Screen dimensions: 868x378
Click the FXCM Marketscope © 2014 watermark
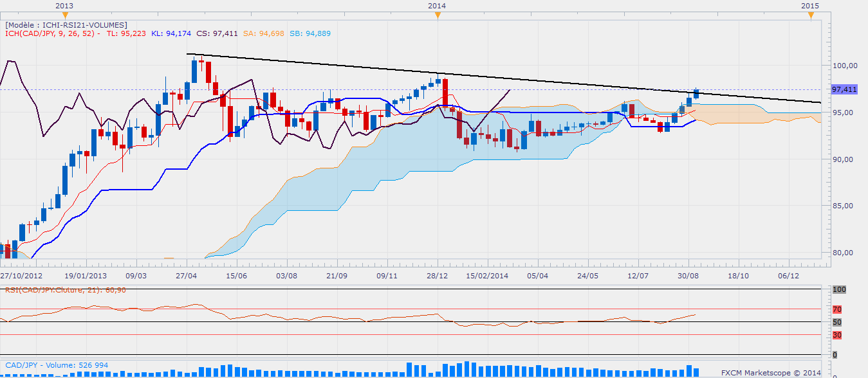pyautogui.click(x=771, y=372)
